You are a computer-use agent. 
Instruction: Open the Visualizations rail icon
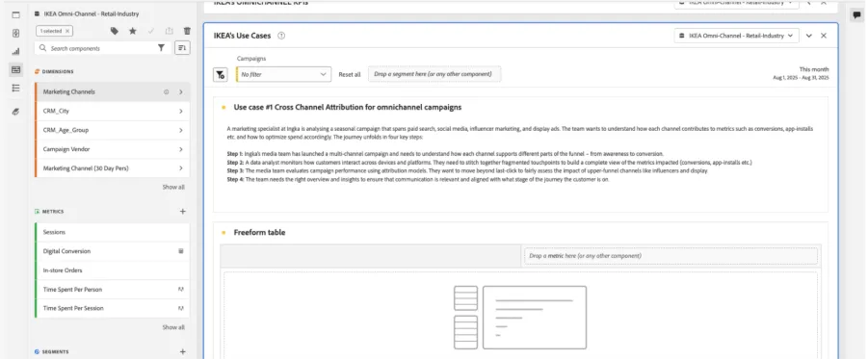(x=15, y=51)
